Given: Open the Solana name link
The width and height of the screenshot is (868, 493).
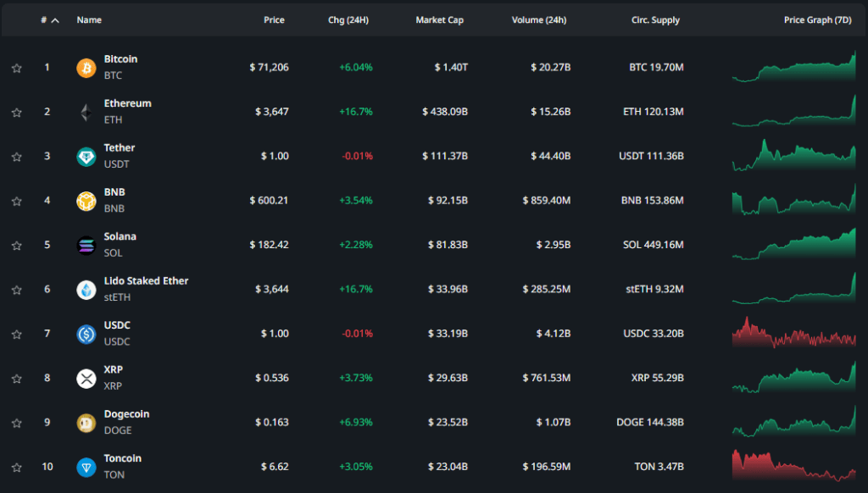Looking at the screenshot, I should [x=120, y=236].
